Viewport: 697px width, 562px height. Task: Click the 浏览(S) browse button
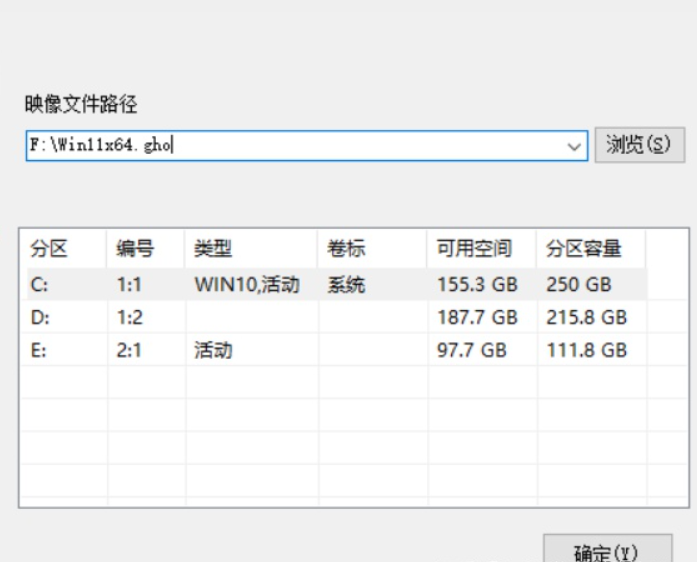tap(639, 145)
